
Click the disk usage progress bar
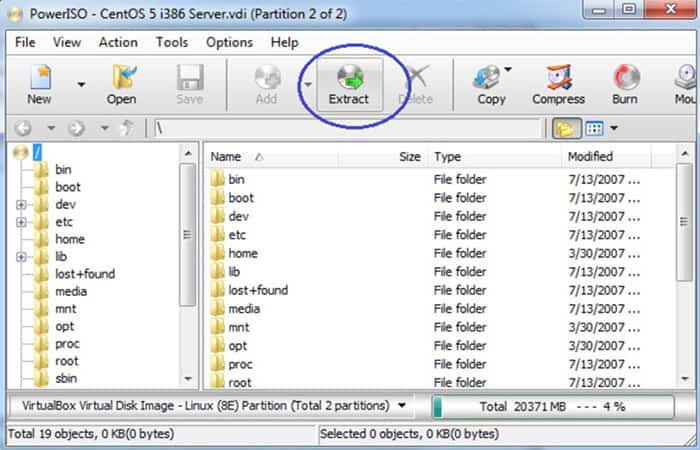[x=553, y=407]
